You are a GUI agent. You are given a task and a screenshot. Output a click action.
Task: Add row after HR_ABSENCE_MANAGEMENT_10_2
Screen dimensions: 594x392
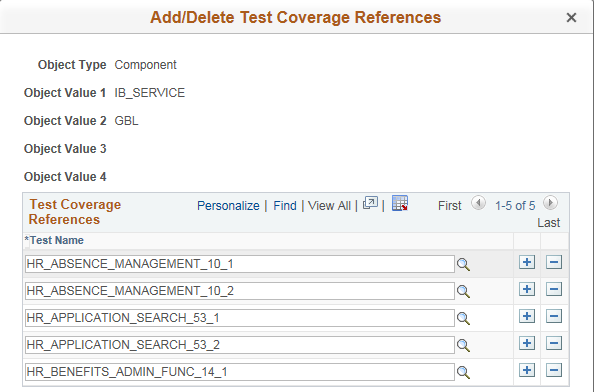(x=527, y=289)
